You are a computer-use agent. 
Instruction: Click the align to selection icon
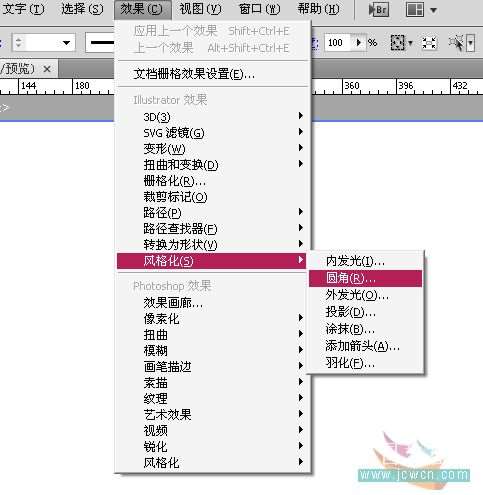tap(429, 43)
